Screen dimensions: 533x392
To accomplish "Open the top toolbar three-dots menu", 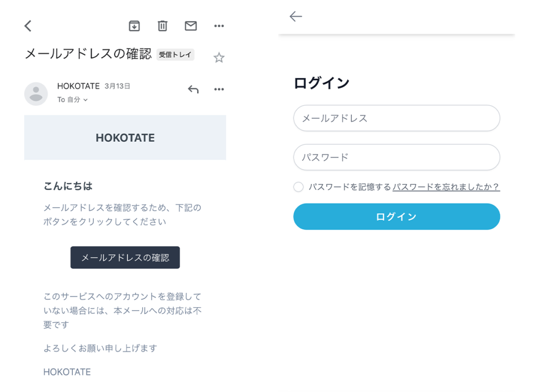I will click(219, 26).
